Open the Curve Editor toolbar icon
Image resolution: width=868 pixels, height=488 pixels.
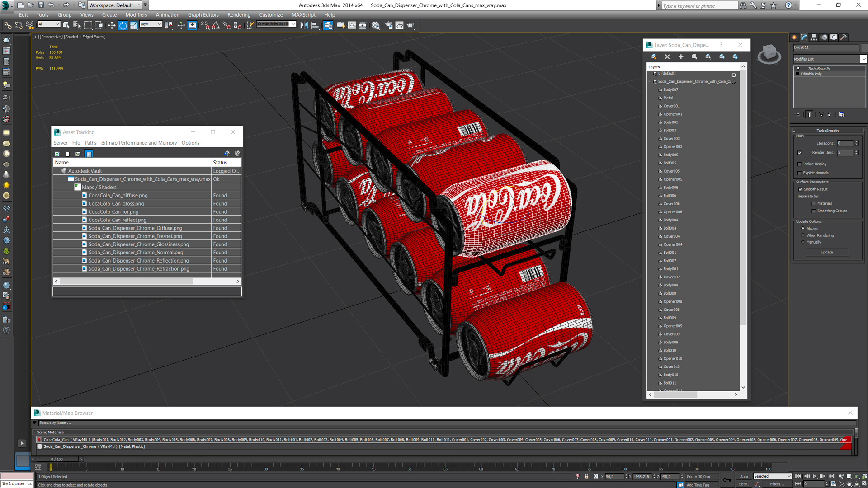click(352, 25)
